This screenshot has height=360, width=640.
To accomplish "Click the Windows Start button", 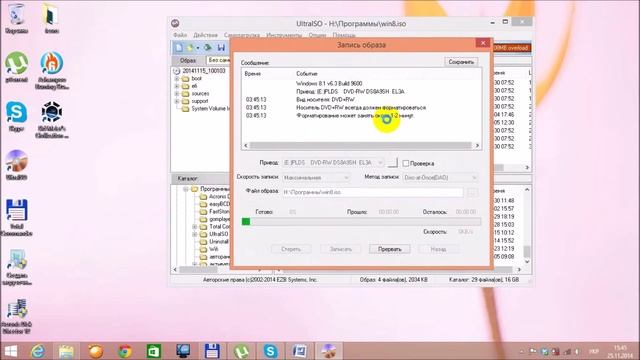I will tap(11, 351).
